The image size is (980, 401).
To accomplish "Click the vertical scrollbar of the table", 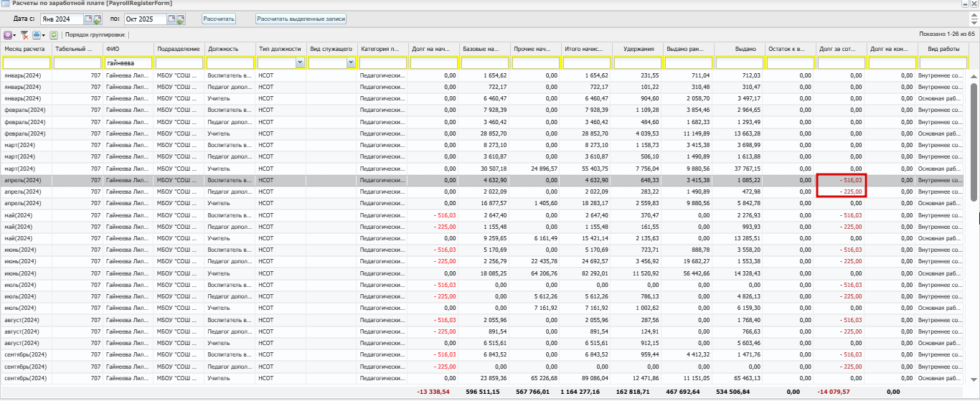I will pyautogui.click(x=974, y=136).
